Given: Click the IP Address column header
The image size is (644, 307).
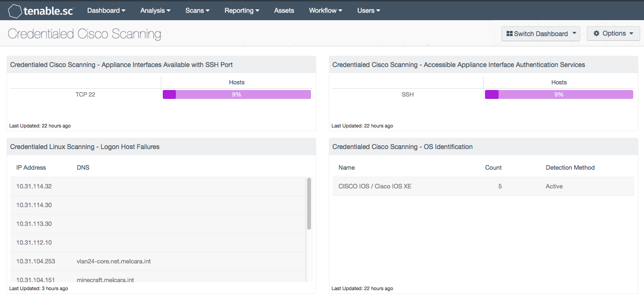Looking at the screenshot, I should [x=31, y=168].
